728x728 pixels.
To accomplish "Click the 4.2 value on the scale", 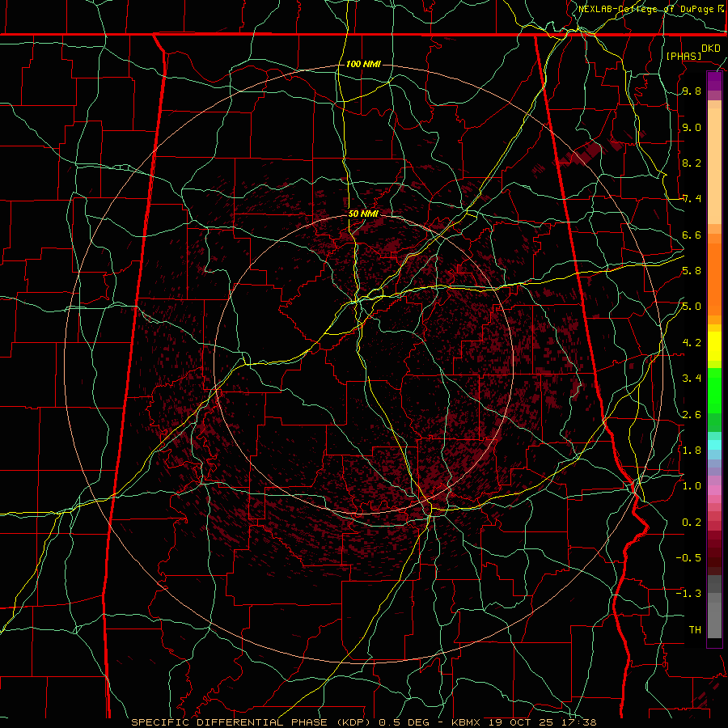I will click(x=692, y=343).
